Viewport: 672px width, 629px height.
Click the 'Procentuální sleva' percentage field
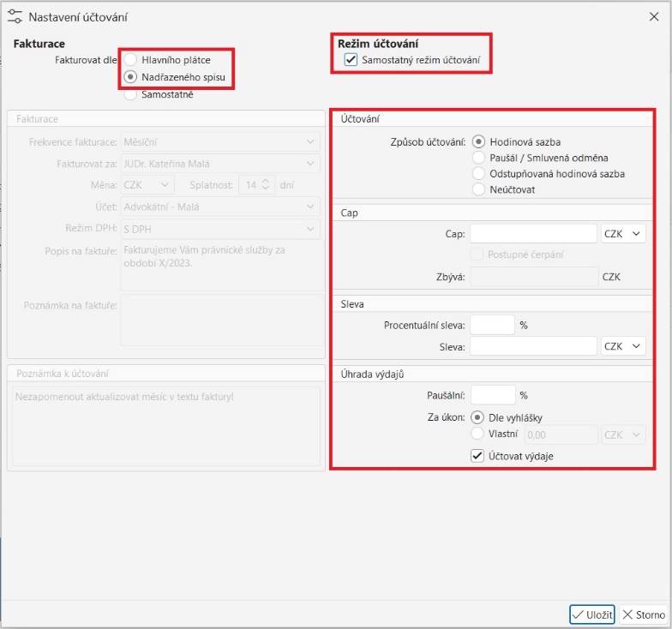(x=492, y=325)
